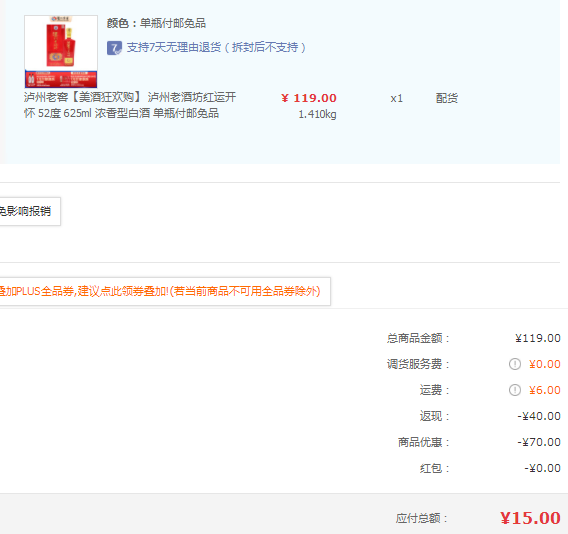Viewport: 568px width, 534px height.
Task: Click the 影响报销 invoice note button
Action: click(30, 211)
